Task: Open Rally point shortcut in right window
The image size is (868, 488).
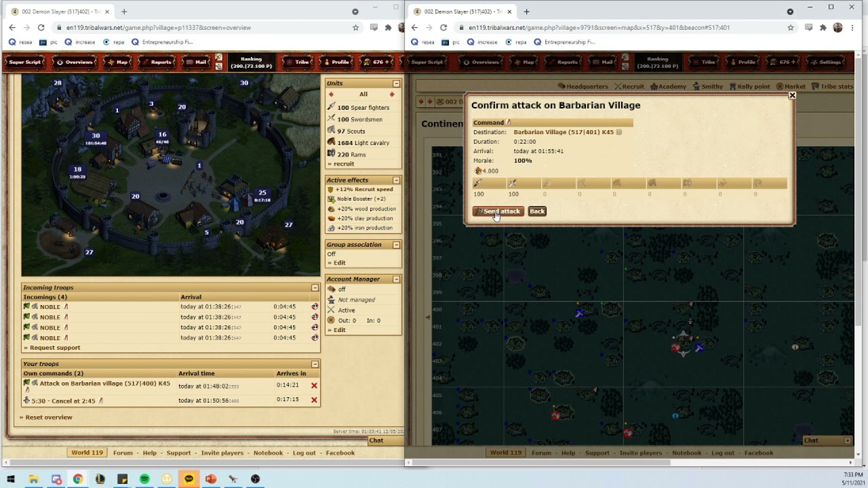Action: click(749, 87)
